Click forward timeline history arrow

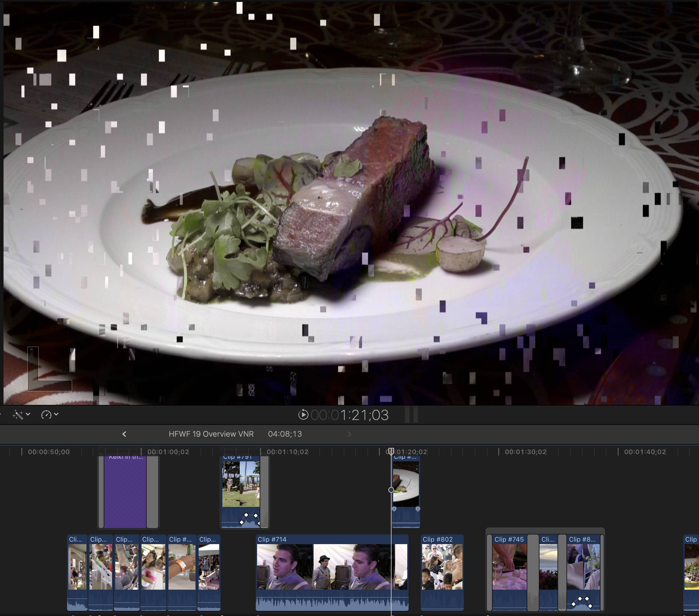[x=349, y=434]
